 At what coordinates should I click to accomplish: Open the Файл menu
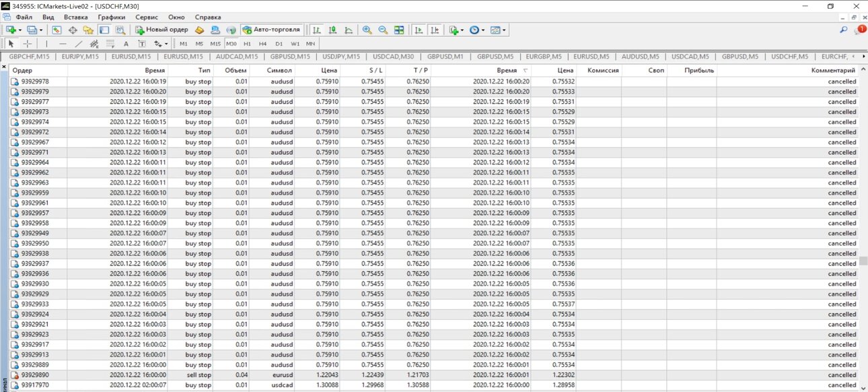(24, 17)
